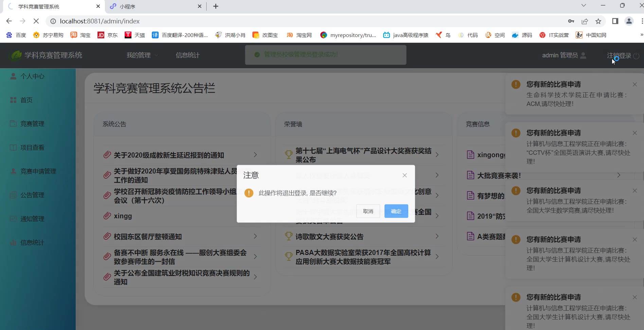This screenshot has height=330, width=644.
Task: Expand the 我的管理 dropdown in top navigation
Action: point(142,55)
